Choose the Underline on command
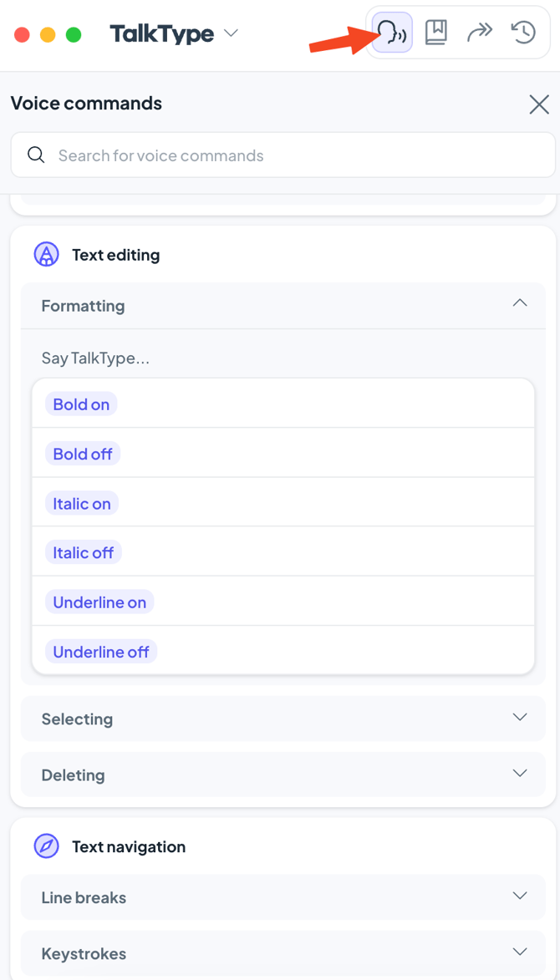Image resolution: width=560 pixels, height=980 pixels. coord(99,602)
